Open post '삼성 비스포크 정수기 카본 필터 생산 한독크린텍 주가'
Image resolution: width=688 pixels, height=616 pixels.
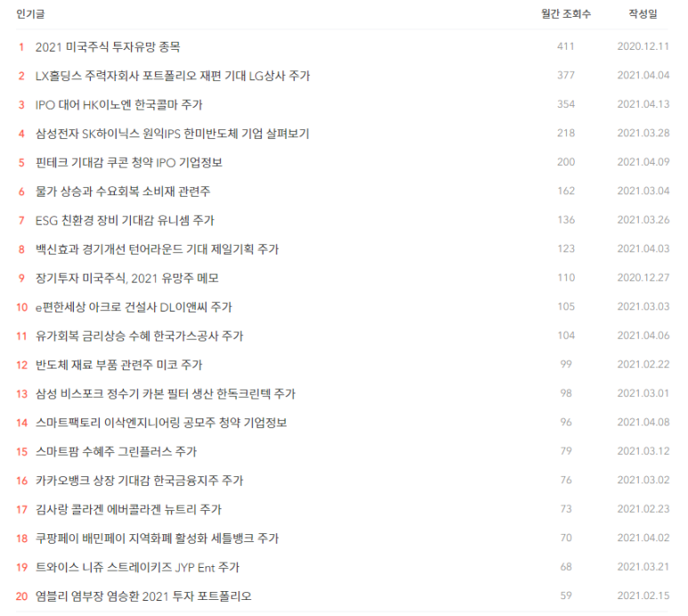pos(166,394)
